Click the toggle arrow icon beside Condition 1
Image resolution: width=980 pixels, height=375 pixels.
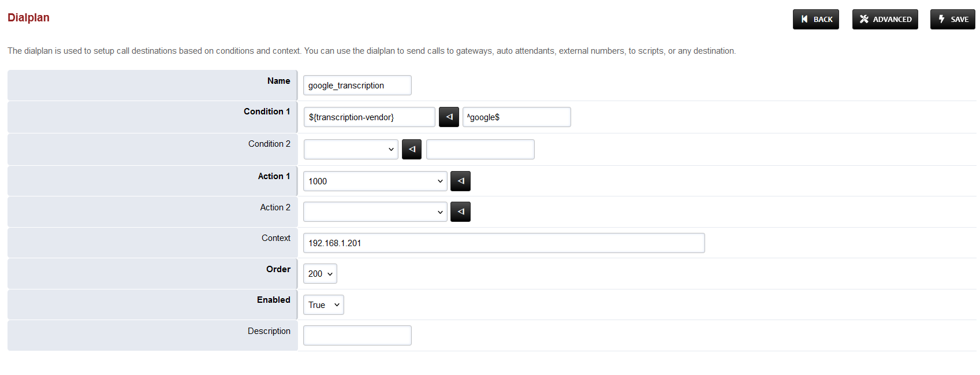click(x=449, y=117)
